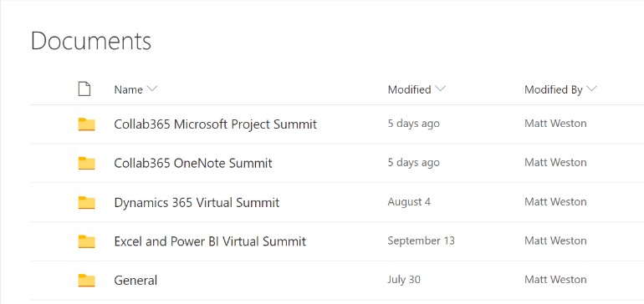Click the Modified By column header
The image size is (644, 304).
pyautogui.click(x=553, y=90)
